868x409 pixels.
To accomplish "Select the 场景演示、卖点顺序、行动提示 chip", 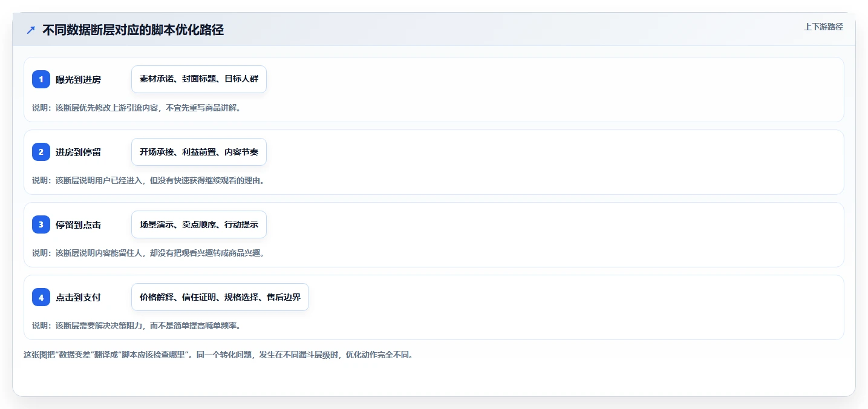I will coord(199,224).
